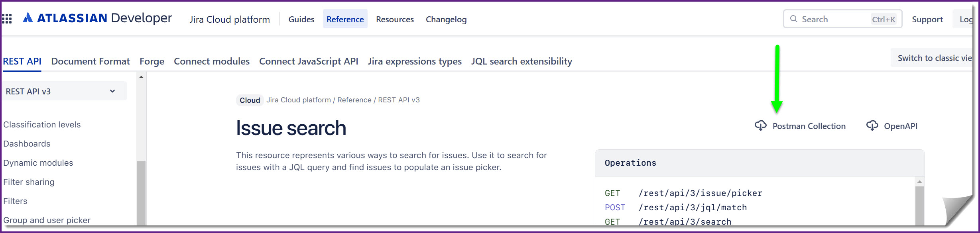Click the Atlassian Developer logo
980x233 pixels.
point(98,18)
